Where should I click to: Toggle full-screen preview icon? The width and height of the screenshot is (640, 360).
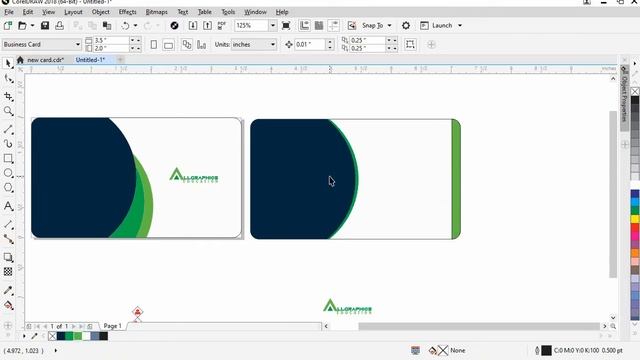[286, 25]
